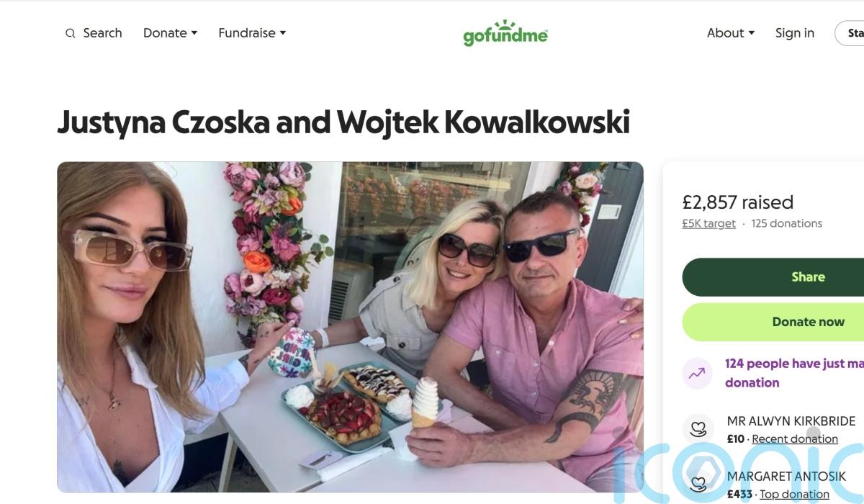Click heart icon beside Margaret Antosik
Image resolution: width=864 pixels, height=504 pixels.
point(697,485)
